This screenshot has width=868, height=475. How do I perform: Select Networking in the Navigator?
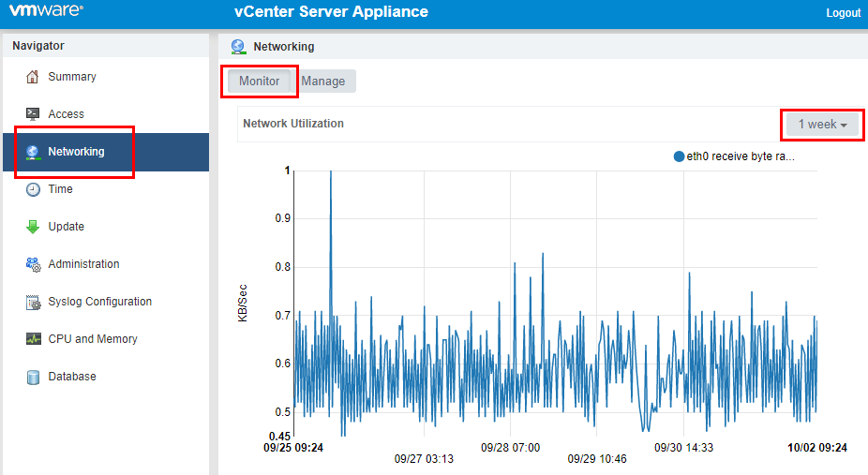[105, 152]
